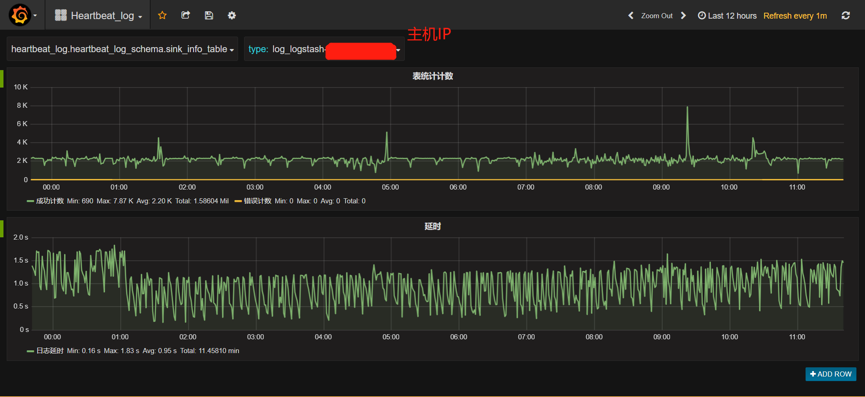865x397 pixels.
Task: Shift time range back with left arrow
Action: click(x=631, y=15)
